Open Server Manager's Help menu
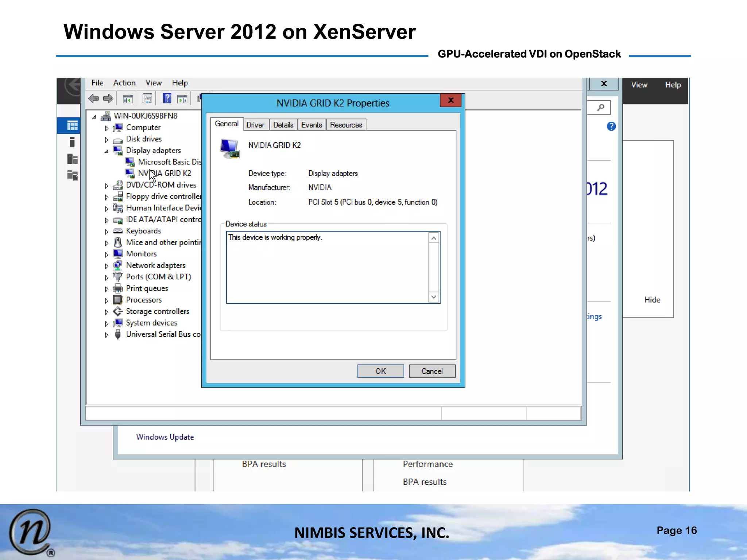The width and height of the screenshot is (747, 560). (673, 85)
